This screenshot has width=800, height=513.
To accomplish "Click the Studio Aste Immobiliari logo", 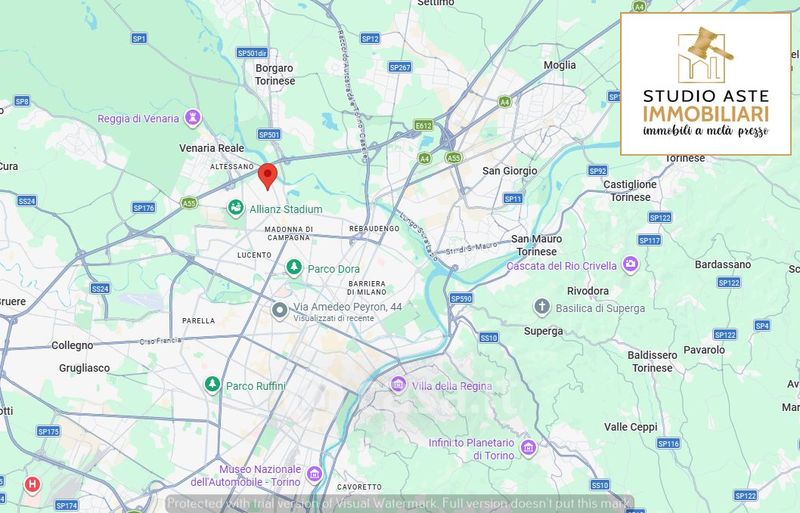I will click(706, 84).
